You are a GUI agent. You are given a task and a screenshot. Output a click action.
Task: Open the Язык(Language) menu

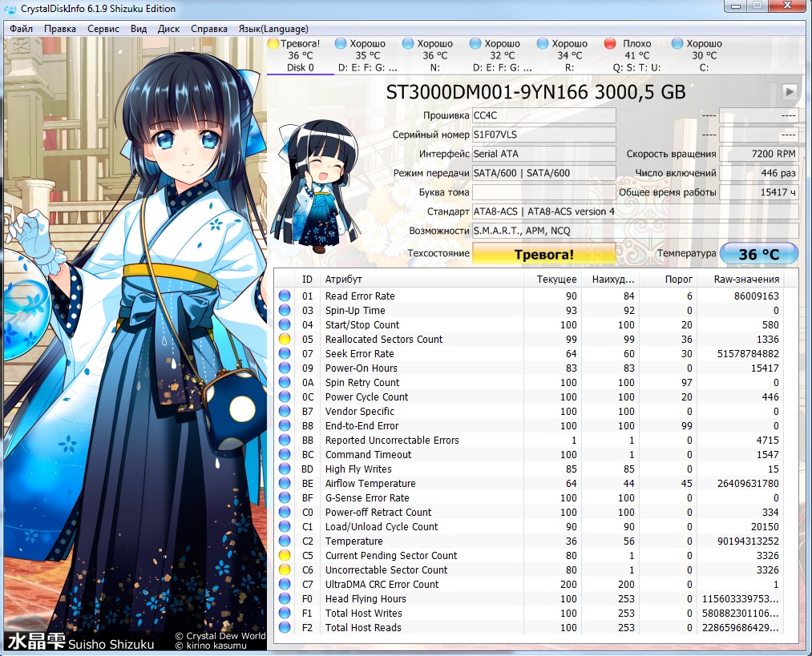pos(273,29)
